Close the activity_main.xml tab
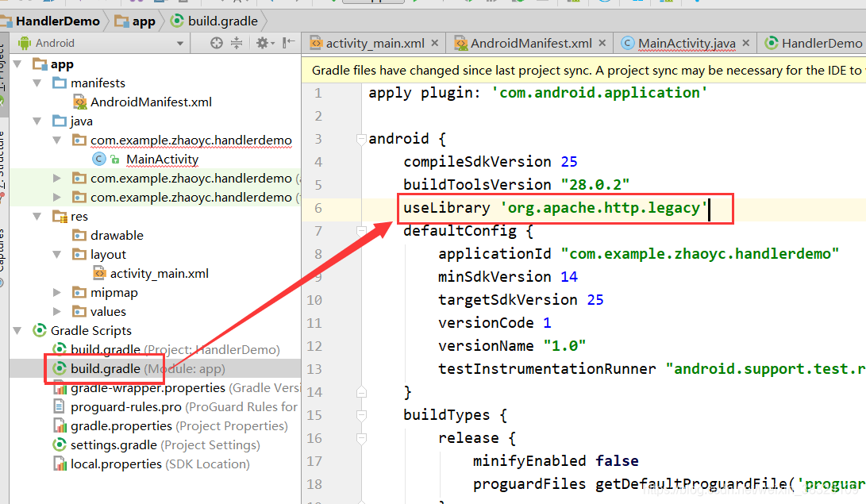This screenshot has width=866, height=504. 433,42
